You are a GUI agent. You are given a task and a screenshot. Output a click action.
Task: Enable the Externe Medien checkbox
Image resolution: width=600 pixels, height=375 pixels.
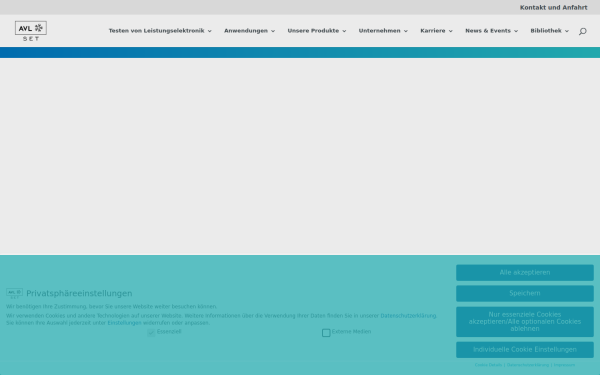[326, 333]
